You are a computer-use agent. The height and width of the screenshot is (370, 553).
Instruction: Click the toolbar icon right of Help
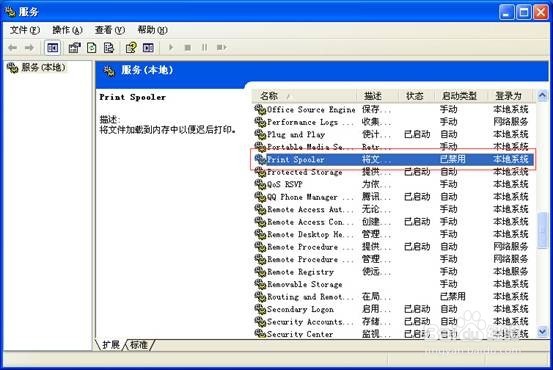coord(148,47)
